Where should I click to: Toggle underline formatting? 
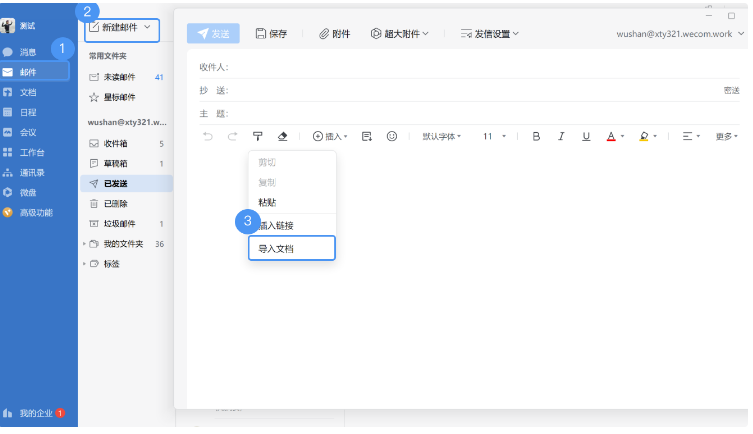click(x=586, y=136)
